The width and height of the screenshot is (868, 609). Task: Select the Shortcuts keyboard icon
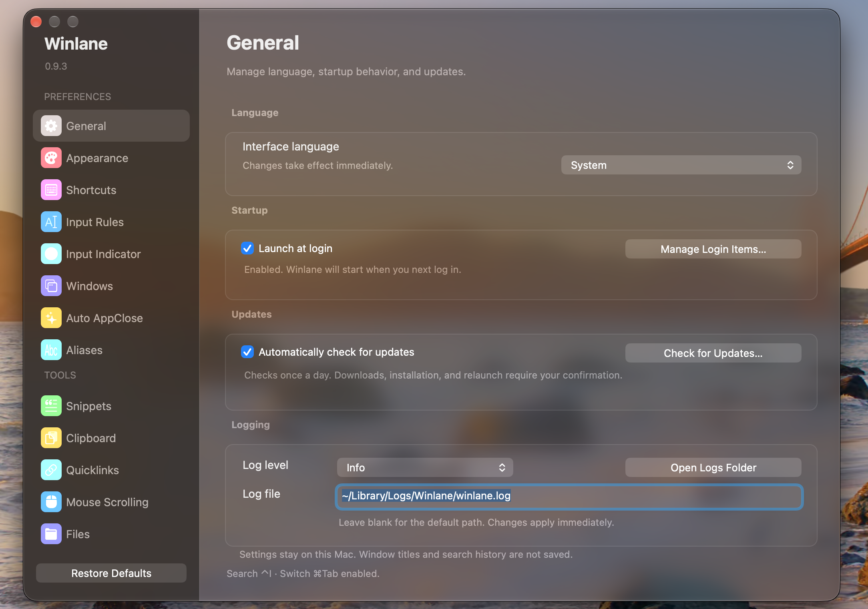[51, 190]
